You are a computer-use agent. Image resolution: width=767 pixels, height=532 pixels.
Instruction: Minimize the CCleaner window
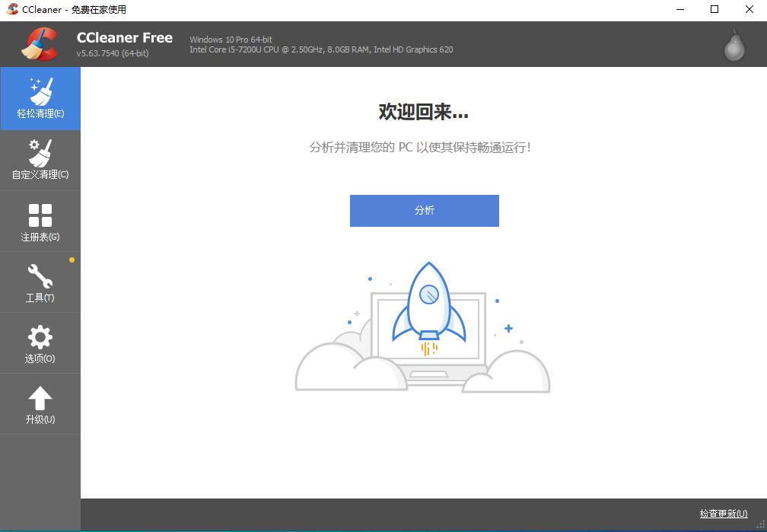tap(679, 9)
